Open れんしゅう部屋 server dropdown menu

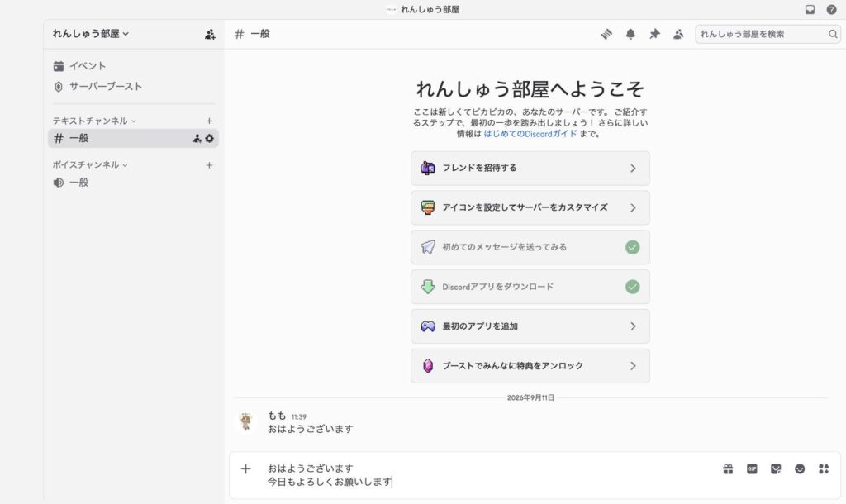pos(91,33)
